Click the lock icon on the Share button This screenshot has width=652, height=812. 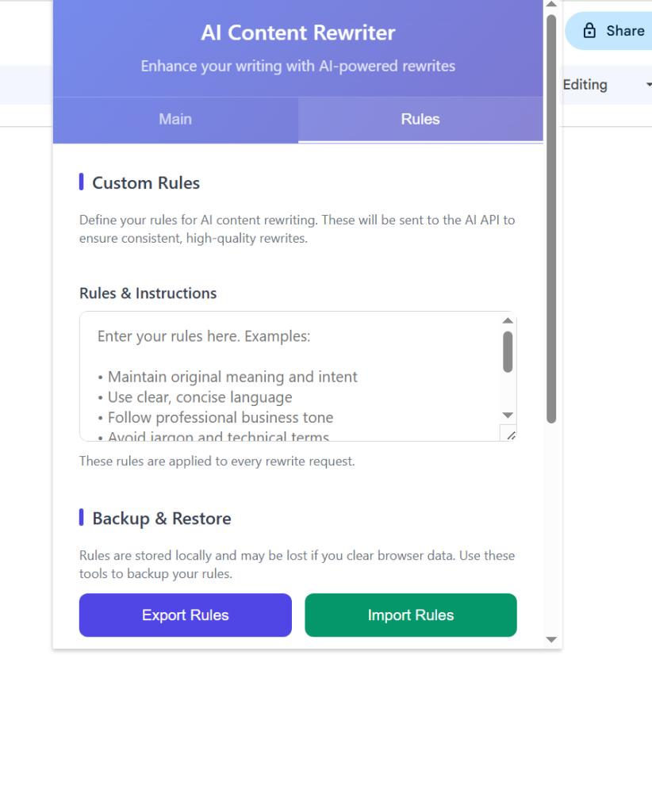589,30
